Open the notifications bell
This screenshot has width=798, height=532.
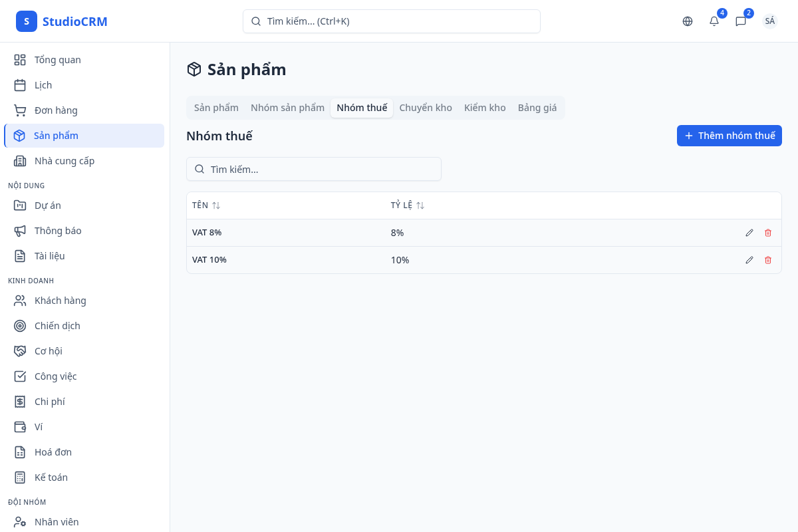tap(714, 21)
